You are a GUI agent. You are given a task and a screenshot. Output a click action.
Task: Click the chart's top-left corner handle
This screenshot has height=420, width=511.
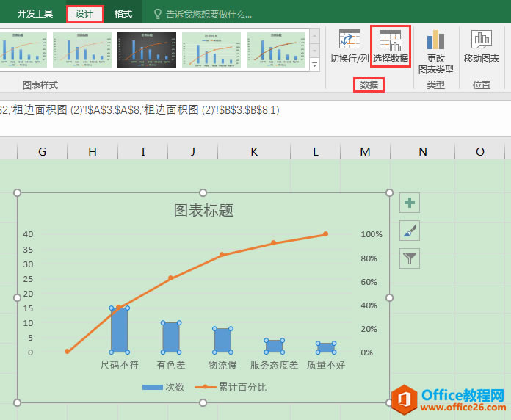pos(18,192)
